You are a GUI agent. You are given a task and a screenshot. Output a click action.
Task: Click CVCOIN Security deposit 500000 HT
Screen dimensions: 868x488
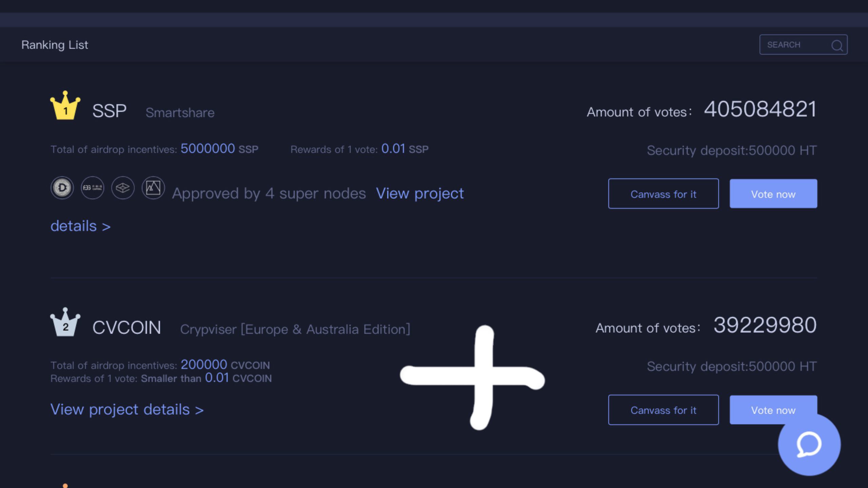coord(732,367)
